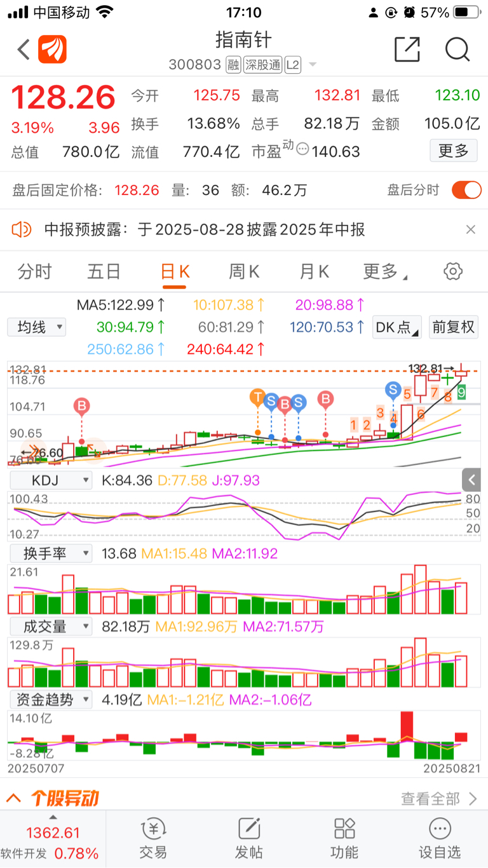
Task: Open the 均线 indicator dropdown
Action: click(37, 327)
